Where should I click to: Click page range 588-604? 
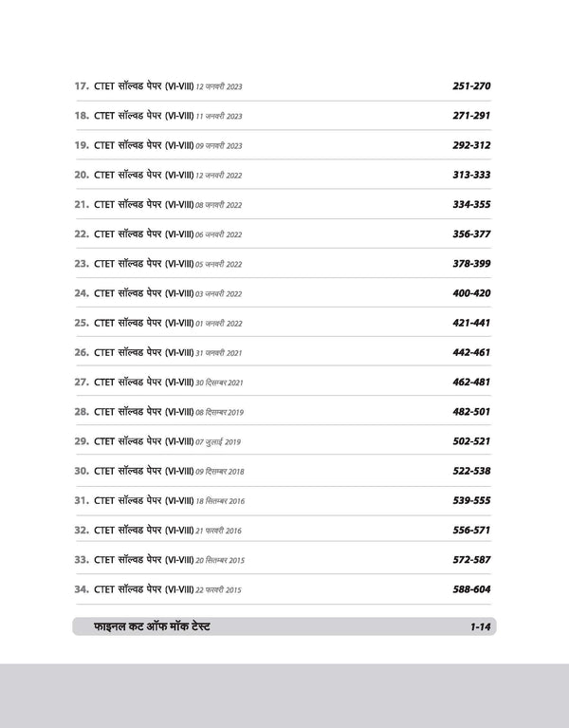pos(470,589)
